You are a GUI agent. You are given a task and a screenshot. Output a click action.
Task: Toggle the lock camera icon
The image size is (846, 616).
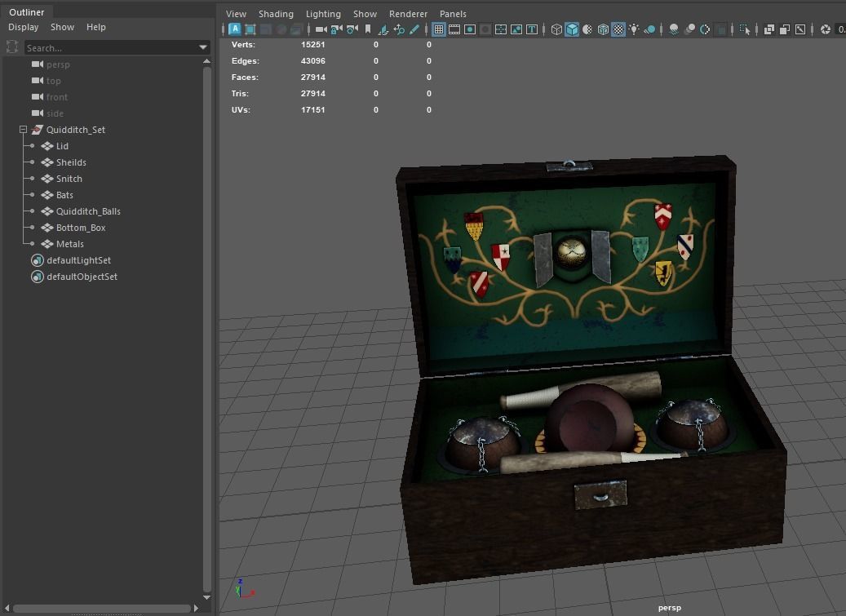(x=337, y=29)
